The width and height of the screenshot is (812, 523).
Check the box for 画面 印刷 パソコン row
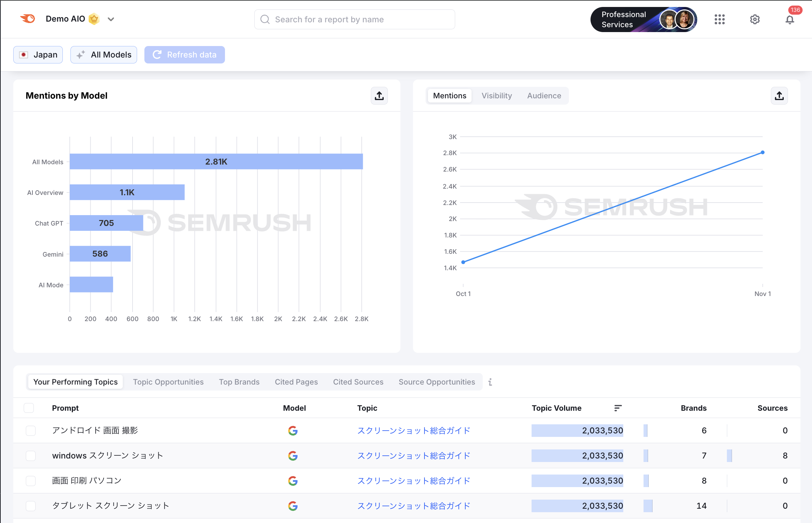point(31,481)
